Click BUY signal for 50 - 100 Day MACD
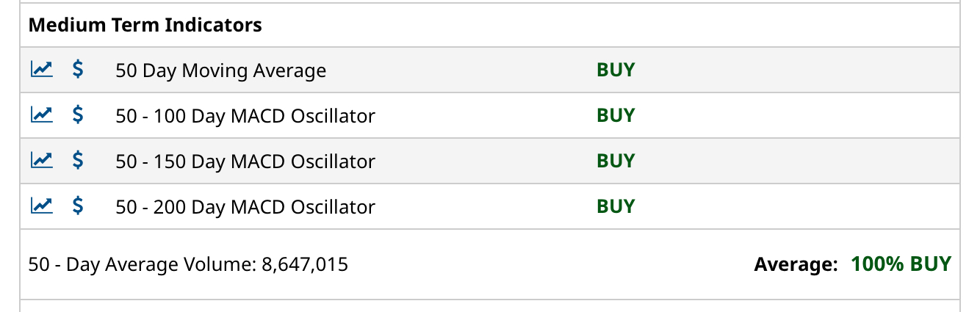Viewport: 980px width, 312px height. pyautogui.click(x=616, y=116)
